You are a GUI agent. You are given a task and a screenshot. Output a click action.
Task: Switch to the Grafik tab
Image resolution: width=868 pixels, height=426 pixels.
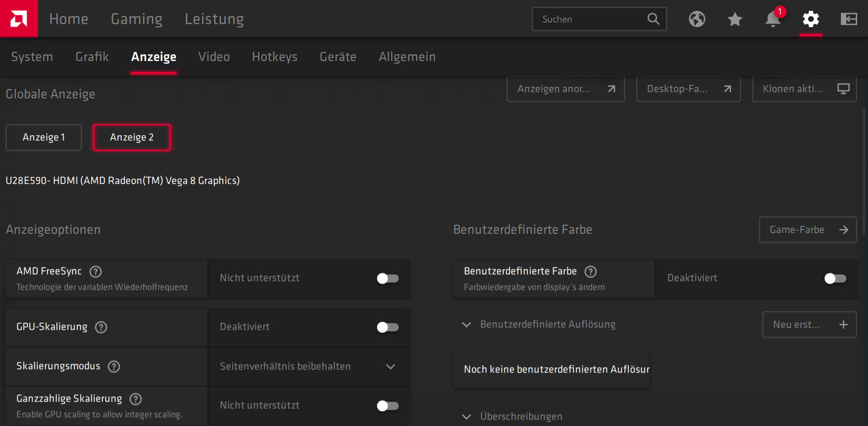92,57
